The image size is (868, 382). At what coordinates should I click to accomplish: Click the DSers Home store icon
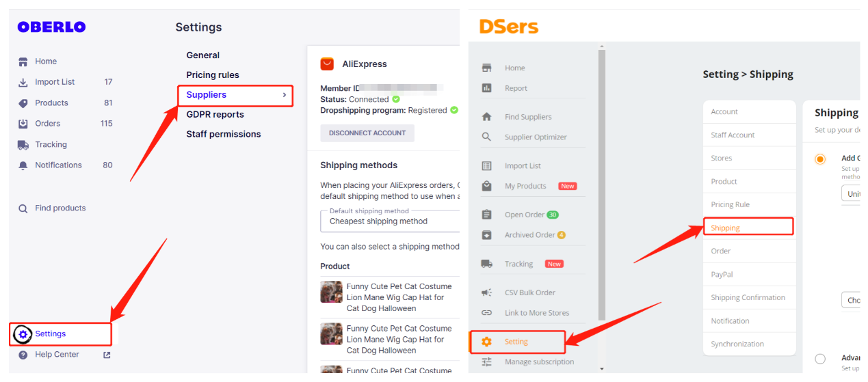point(487,68)
